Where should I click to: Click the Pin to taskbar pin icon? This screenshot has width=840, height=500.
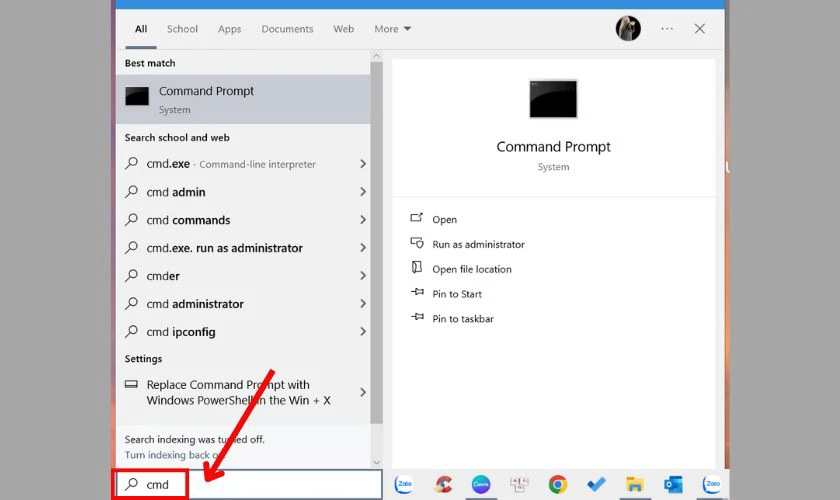tap(417, 317)
